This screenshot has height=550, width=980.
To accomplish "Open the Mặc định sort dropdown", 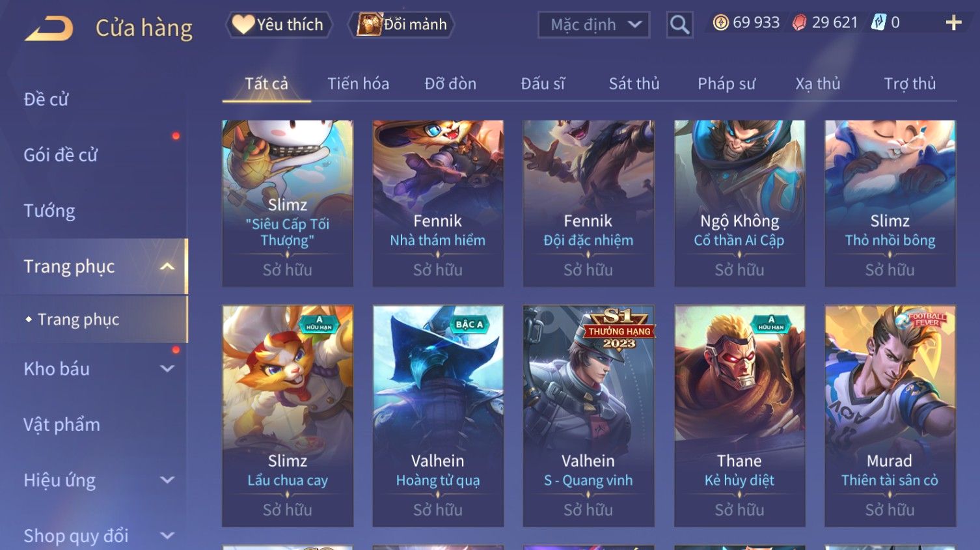I will 593,25.
